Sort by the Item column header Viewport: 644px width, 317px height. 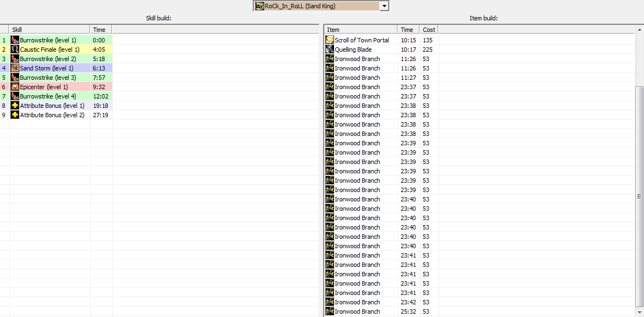[361, 30]
